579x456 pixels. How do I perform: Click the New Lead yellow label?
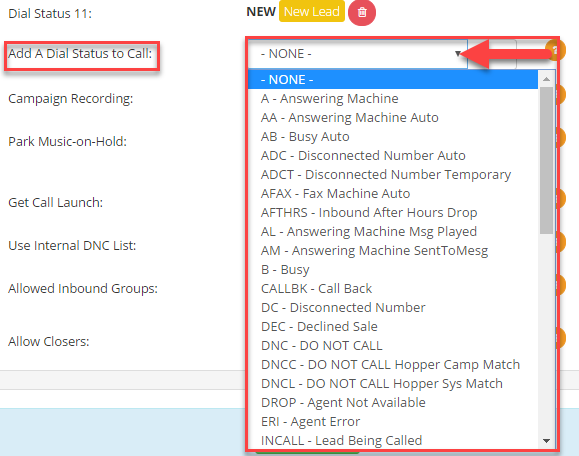(312, 12)
